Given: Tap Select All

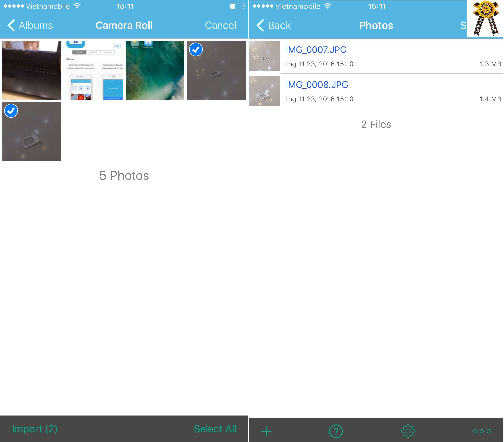Looking at the screenshot, I should tap(215, 429).
